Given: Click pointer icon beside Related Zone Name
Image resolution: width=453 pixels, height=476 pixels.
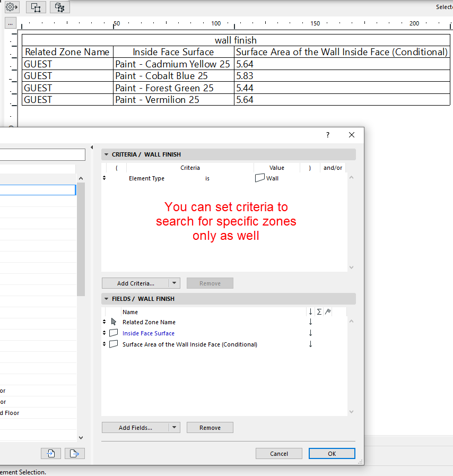Looking at the screenshot, I should click(114, 322).
